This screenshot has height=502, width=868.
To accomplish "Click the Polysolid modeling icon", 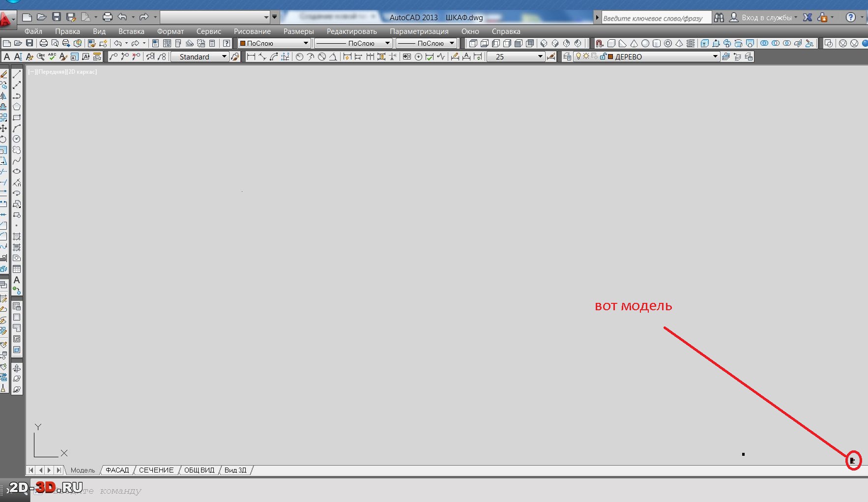I will [x=600, y=43].
